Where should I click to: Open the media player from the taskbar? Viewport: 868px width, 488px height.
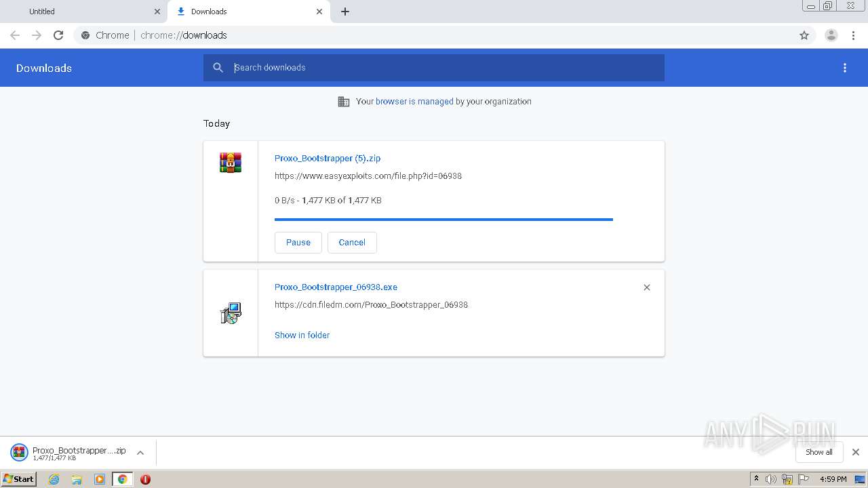point(100,479)
